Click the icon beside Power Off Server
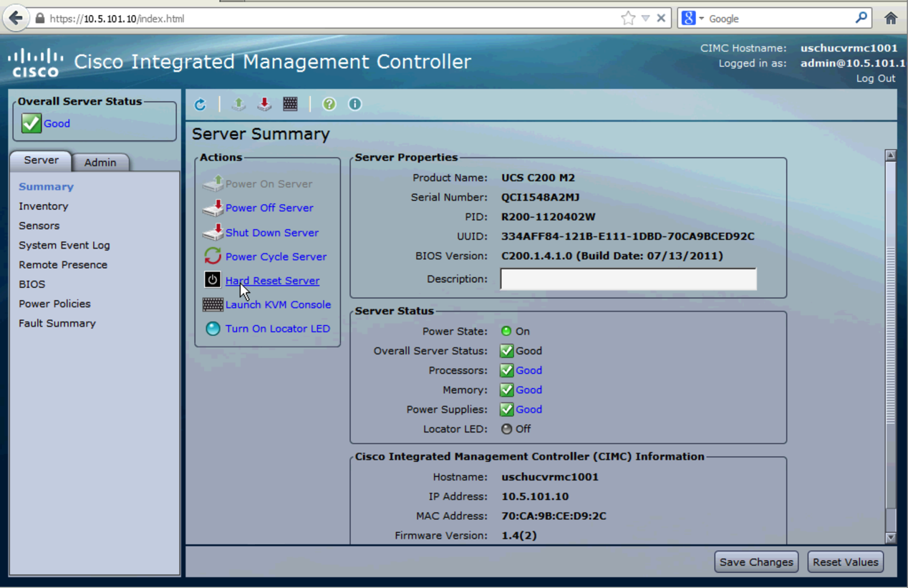The width and height of the screenshot is (908, 588). (213, 208)
